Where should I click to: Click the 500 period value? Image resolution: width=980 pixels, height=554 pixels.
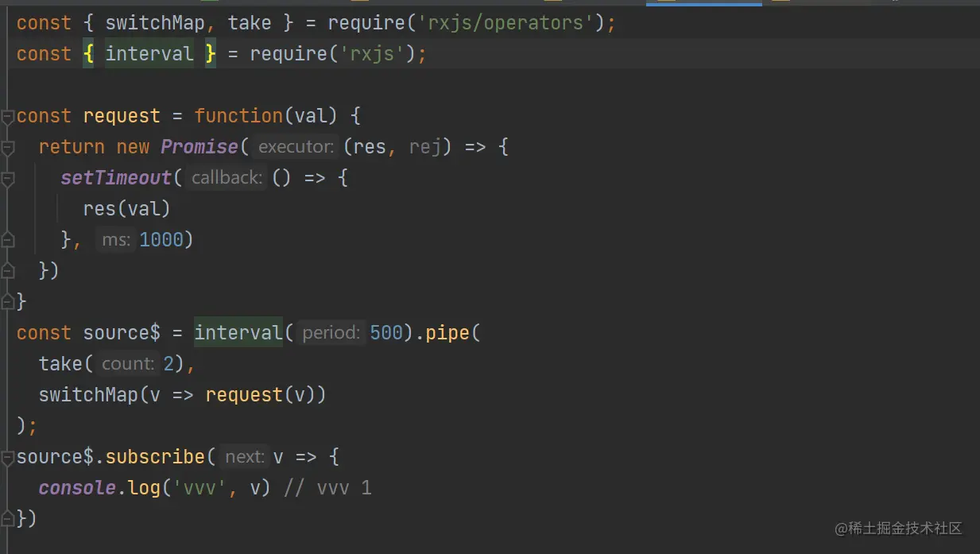pos(387,333)
